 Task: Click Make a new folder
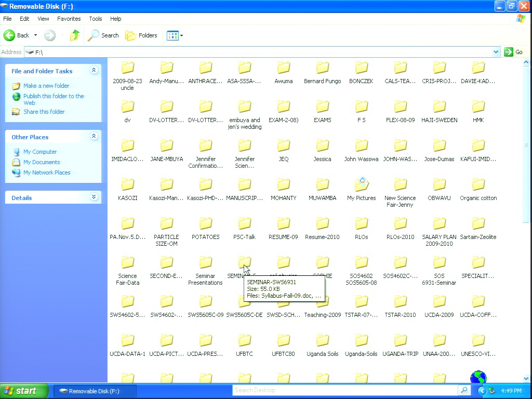(46, 86)
